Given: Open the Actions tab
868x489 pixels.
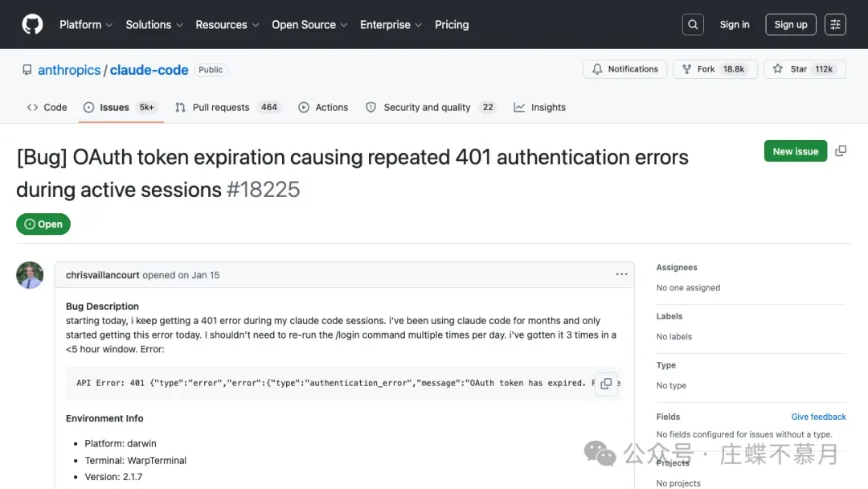Looking at the screenshot, I should pos(323,107).
